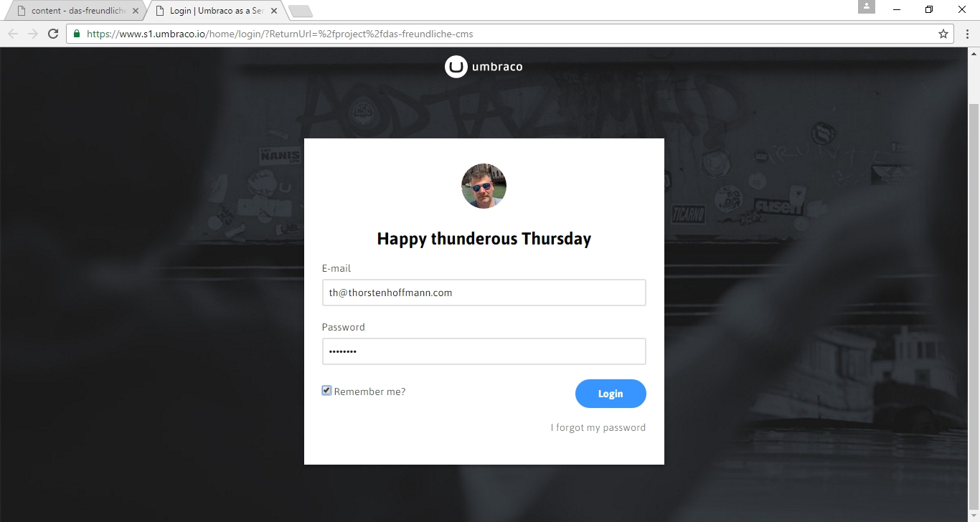
Task: Switch to 'content - das-freundliche' tab
Action: tap(72, 11)
